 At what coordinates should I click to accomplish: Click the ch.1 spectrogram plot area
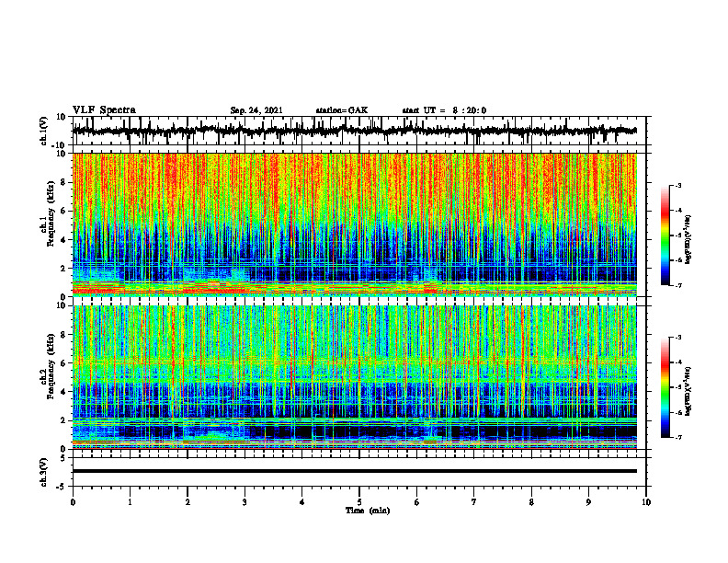pyautogui.click(x=355, y=224)
